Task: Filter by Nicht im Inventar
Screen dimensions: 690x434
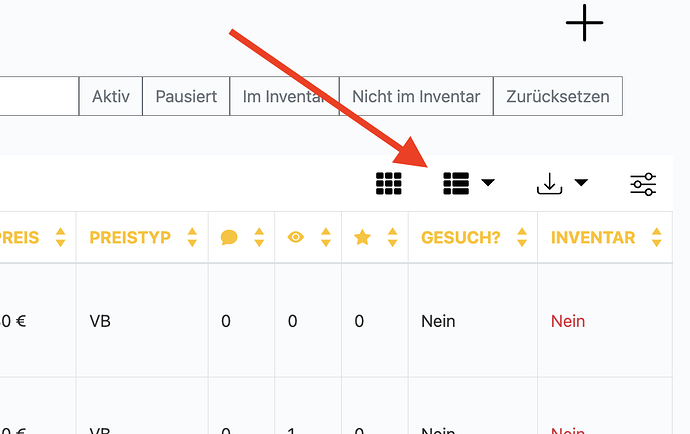Action: coord(416,97)
